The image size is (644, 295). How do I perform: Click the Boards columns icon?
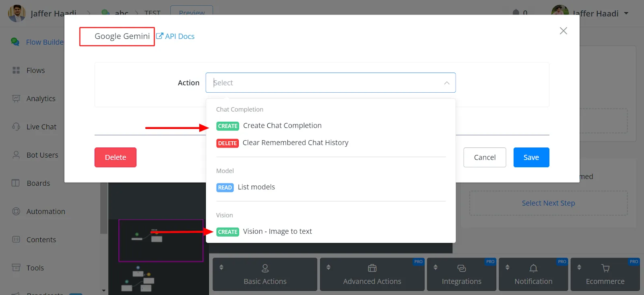tap(16, 183)
